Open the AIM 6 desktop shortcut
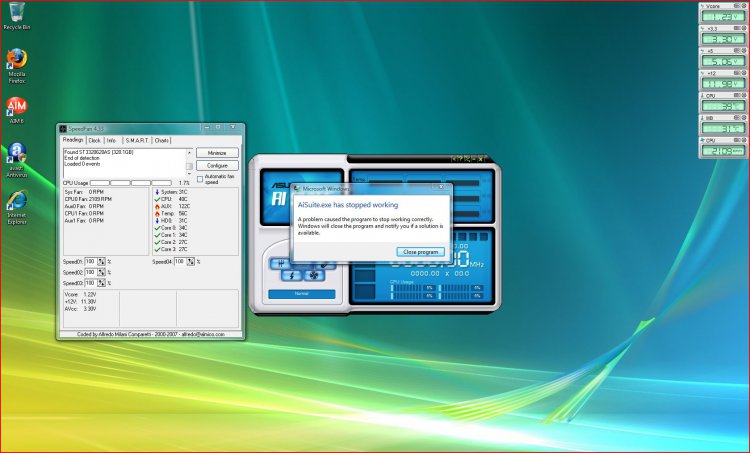The height and width of the screenshot is (453, 750). coord(16,110)
